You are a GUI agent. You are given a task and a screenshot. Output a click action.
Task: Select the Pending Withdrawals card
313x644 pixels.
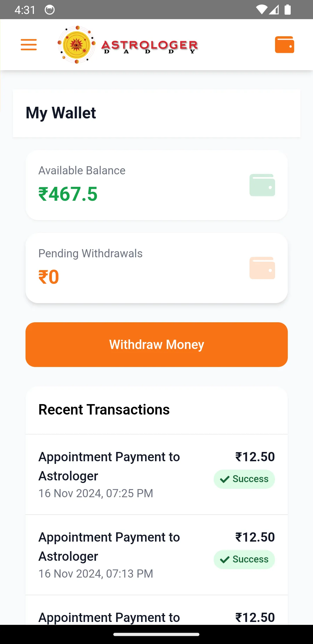[x=156, y=268]
